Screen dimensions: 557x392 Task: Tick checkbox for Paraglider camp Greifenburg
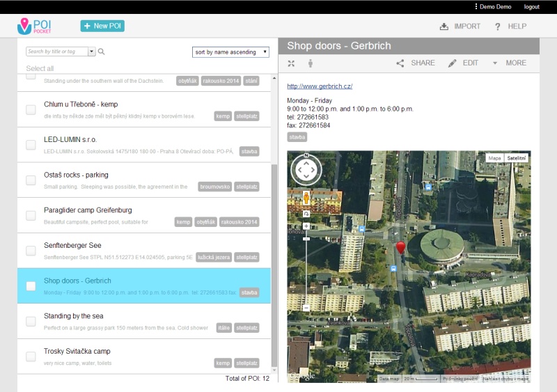point(31,215)
